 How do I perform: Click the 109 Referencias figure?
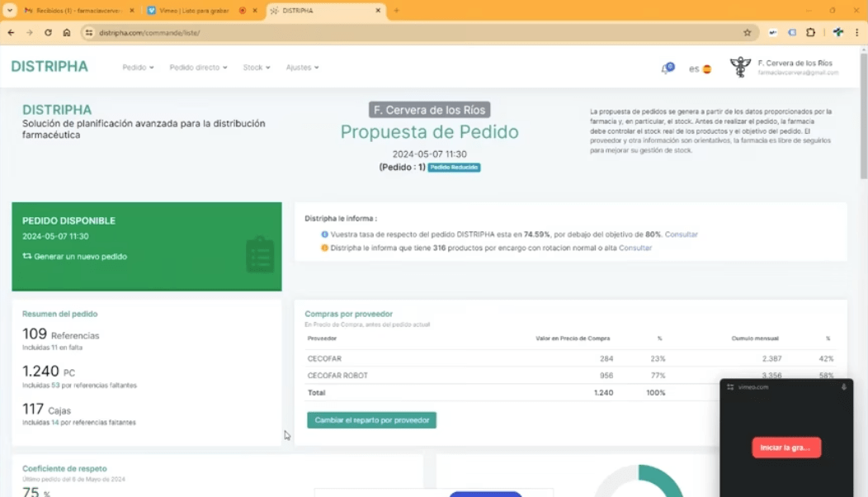coord(61,334)
